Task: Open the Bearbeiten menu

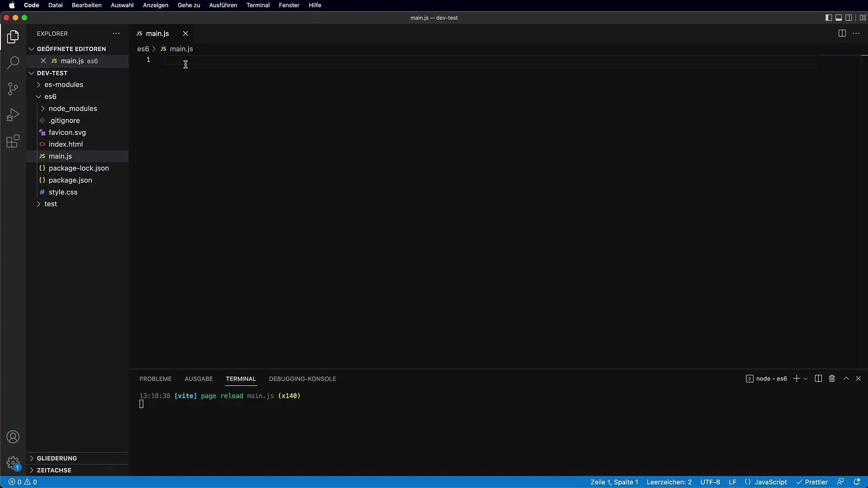Action: tap(87, 5)
